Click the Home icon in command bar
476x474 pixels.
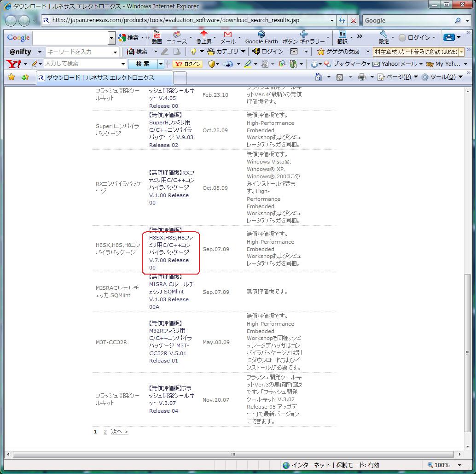(x=318, y=77)
